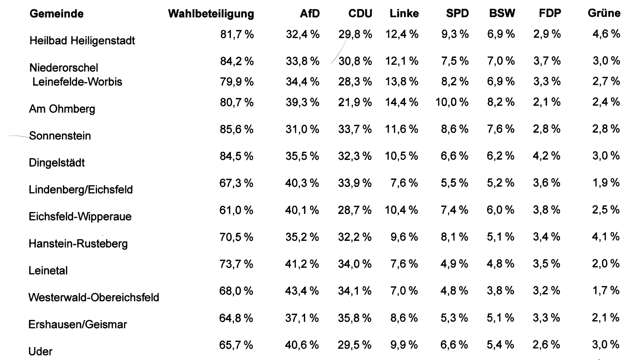The width and height of the screenshot is (644, 362).
Task: Select the BSW column header
Action: pyautogui.click(x=502, y=13)
